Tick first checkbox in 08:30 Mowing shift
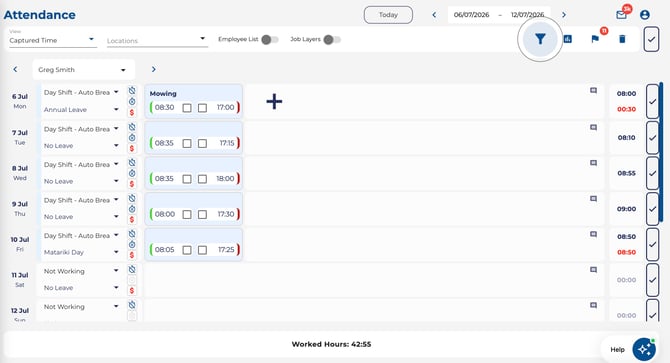The image size is (670, 363). click(x=187, y=108)
